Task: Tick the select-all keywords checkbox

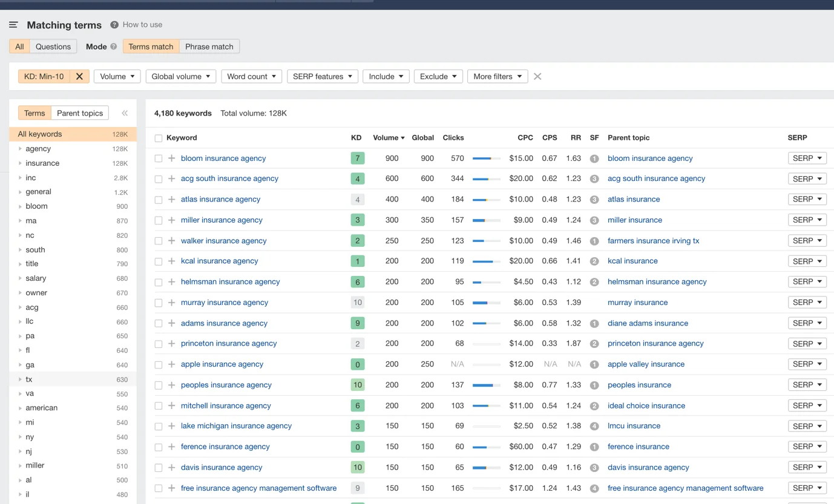Action: pyautogui.click(x=159, y=138)
